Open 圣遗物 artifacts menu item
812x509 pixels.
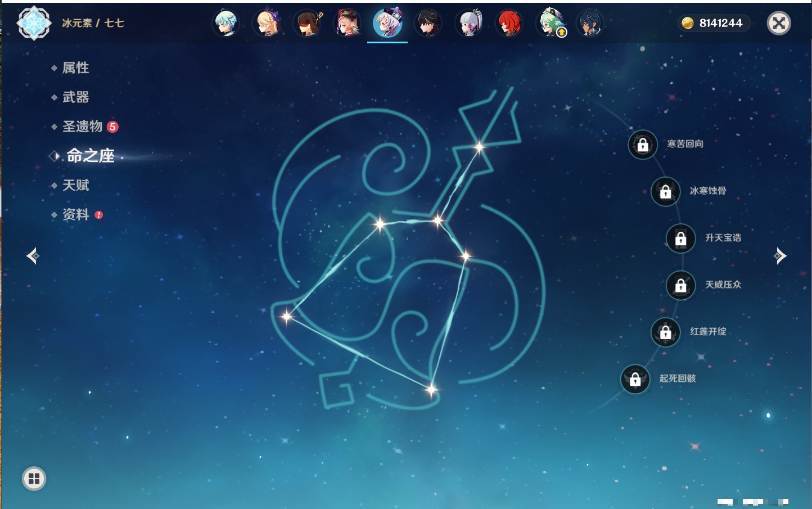[82, 127]
